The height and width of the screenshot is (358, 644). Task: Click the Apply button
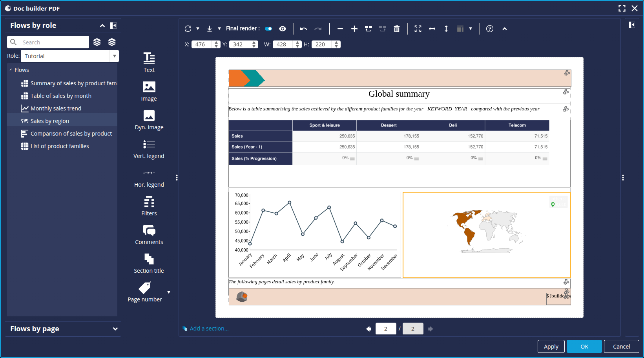tap(551, 347)
